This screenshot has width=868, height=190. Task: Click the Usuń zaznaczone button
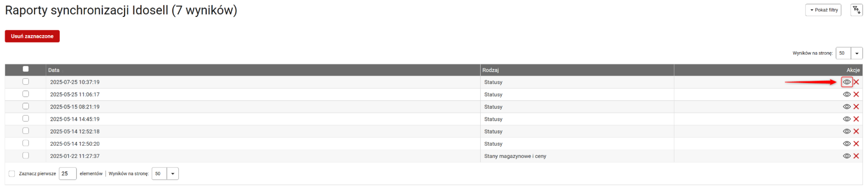[x=32, y=36]
